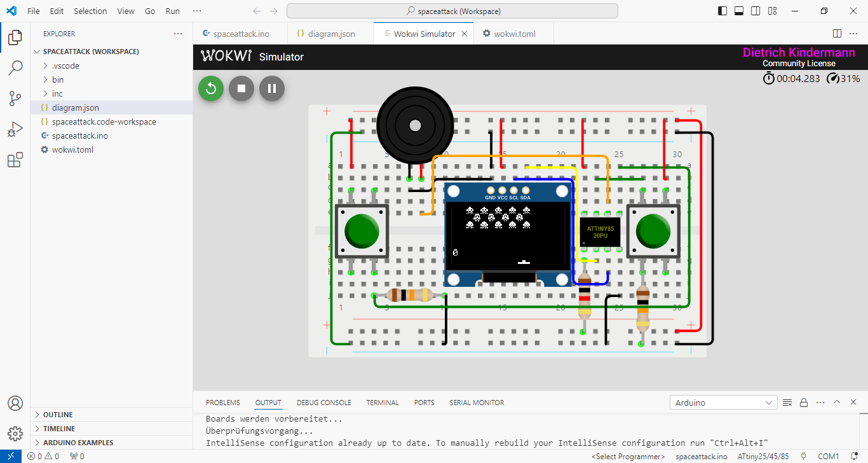
Task: Expand the OUTLINE section
Action: point(58,415)
